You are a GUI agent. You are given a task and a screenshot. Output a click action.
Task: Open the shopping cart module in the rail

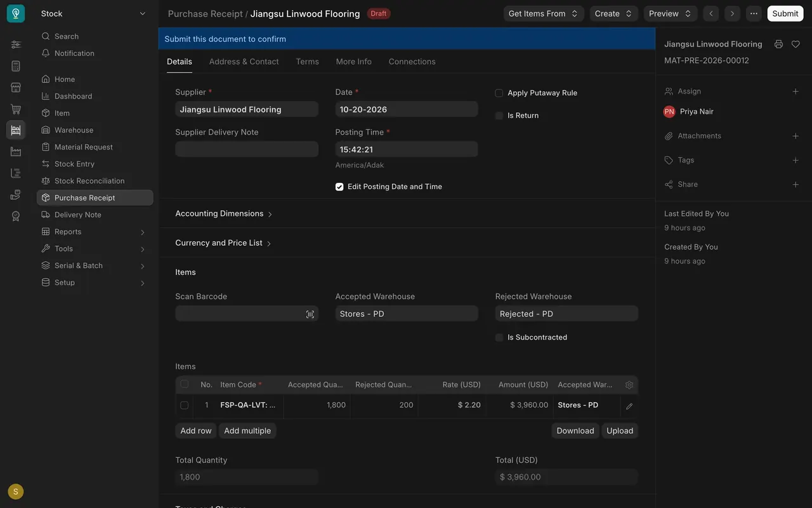click(16, 109)
